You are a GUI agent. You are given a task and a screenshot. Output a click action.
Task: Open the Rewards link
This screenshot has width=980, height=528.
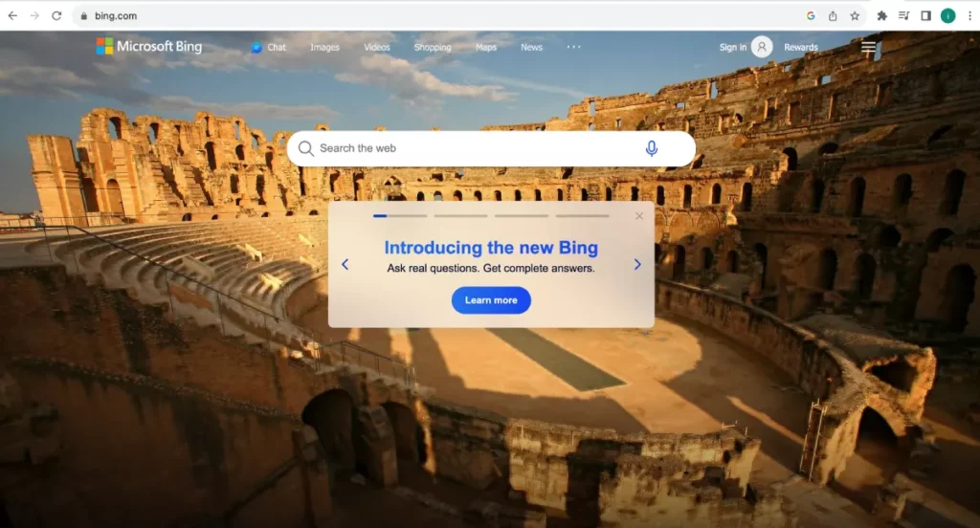coord(801,48)
